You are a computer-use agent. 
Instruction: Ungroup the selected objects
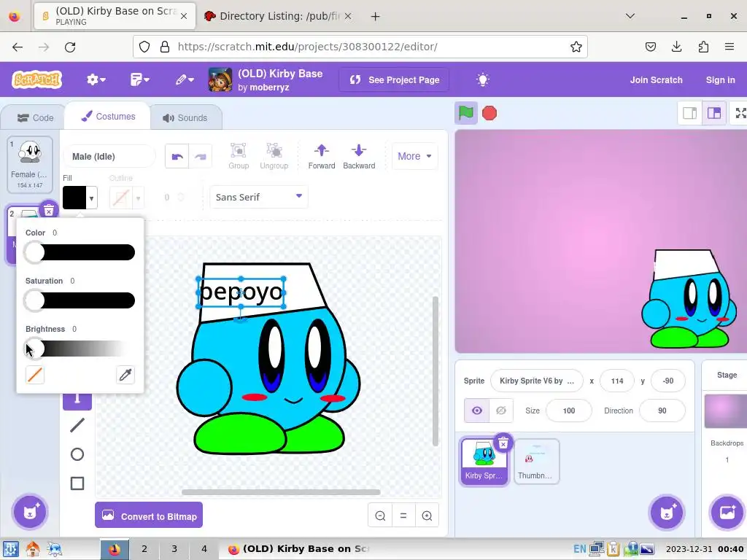(x=274, y=156)
